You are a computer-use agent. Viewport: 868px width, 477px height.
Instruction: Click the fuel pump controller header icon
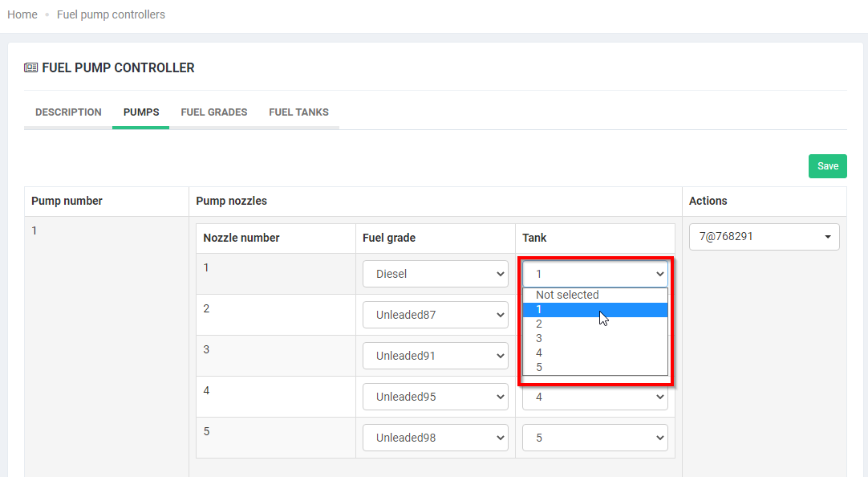click(30, 68)
